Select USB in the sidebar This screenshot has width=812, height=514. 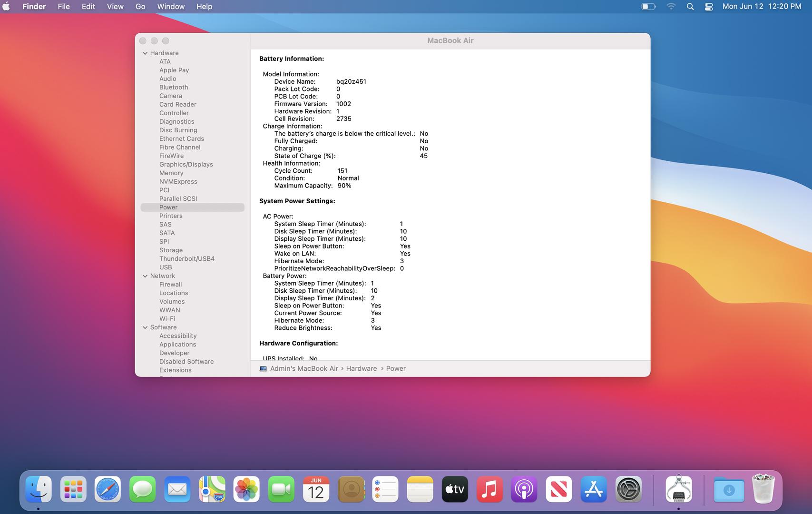point(166,267)
